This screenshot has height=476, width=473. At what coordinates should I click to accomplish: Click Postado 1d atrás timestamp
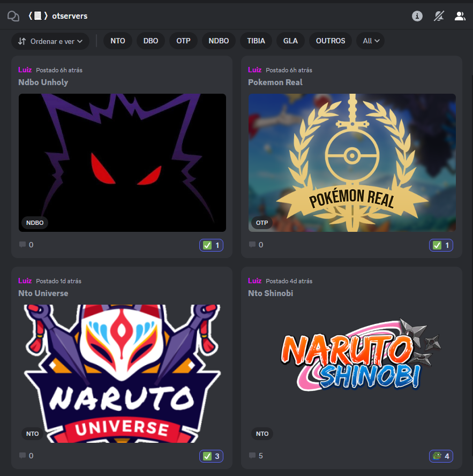point(58,281)
